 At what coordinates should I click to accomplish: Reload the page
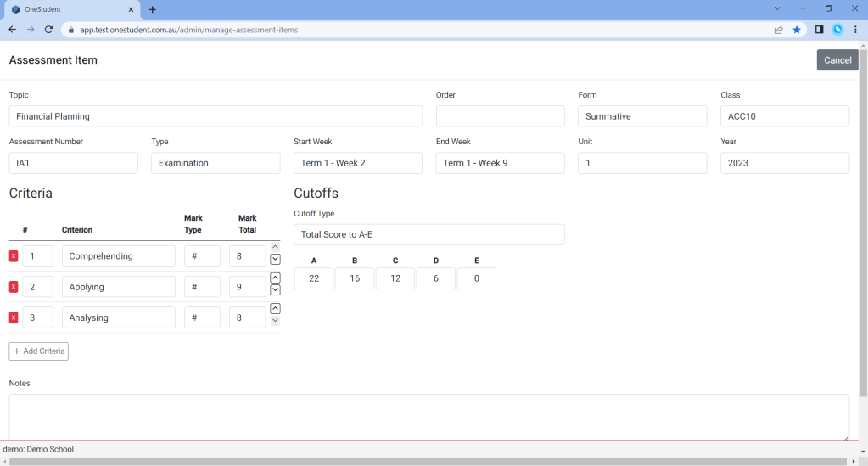(x=49, y=30)
